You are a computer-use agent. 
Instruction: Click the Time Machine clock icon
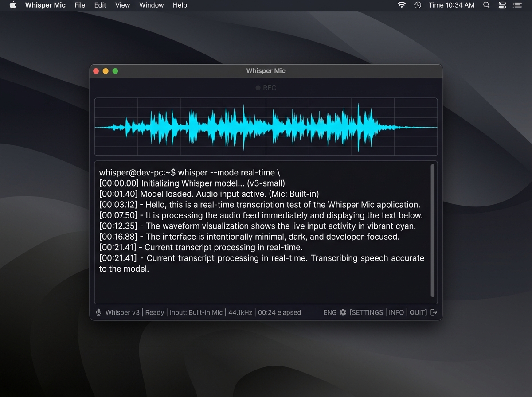click(417, 5)
